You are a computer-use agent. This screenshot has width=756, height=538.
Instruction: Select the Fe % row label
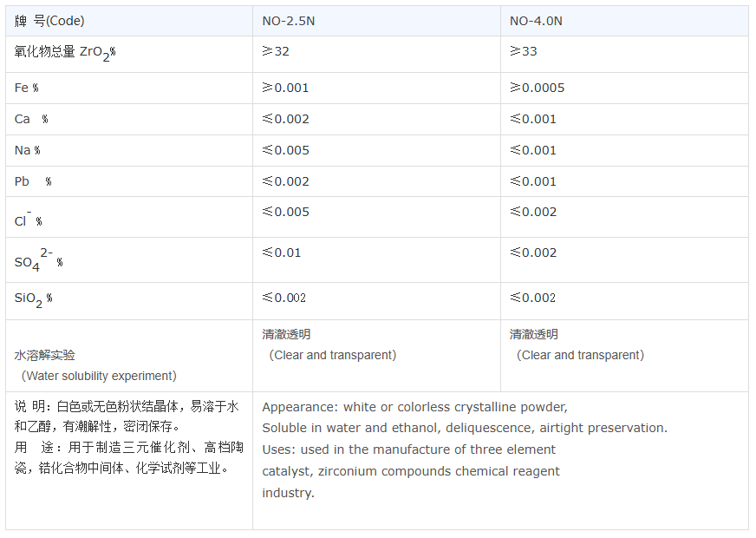click(x=27, y=88)
